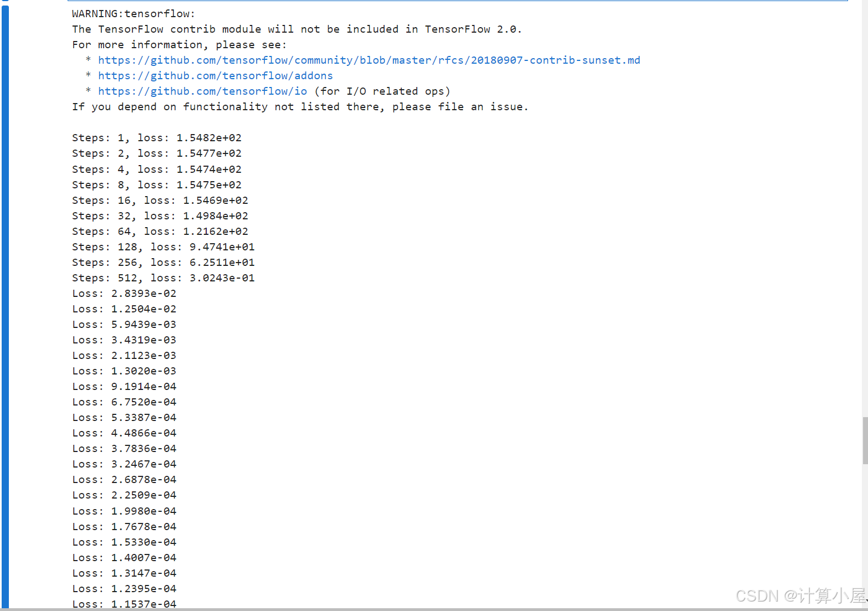The image size is (868, 611).
Task: Select the line 'Loss: 1.9980e-04'
Action: coord(124,511)
